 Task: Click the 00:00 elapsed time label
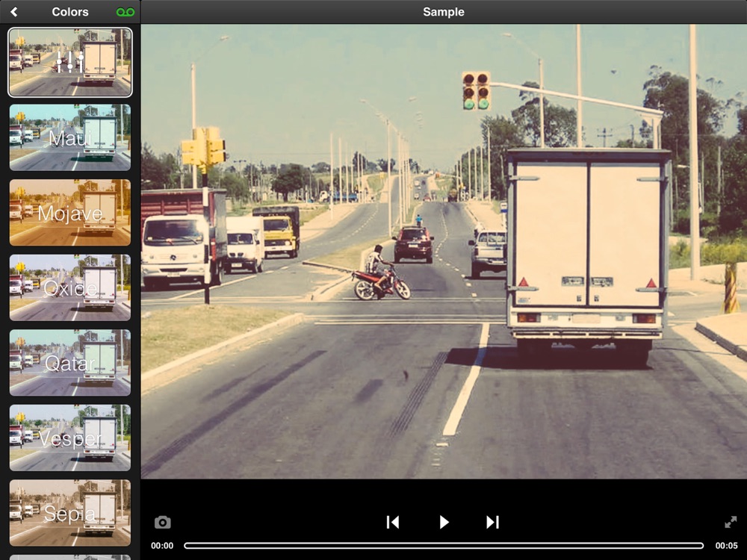pyautogui.click(x=162, y=546)
